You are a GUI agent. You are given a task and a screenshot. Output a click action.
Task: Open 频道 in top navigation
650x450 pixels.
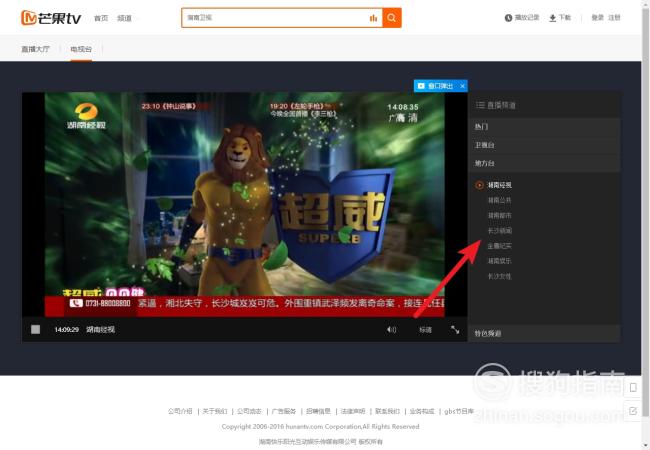pos(124,18)
